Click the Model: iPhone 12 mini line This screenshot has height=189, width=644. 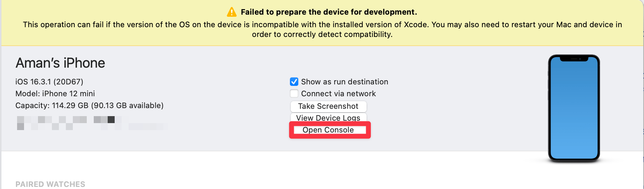(x=55, y=93)
